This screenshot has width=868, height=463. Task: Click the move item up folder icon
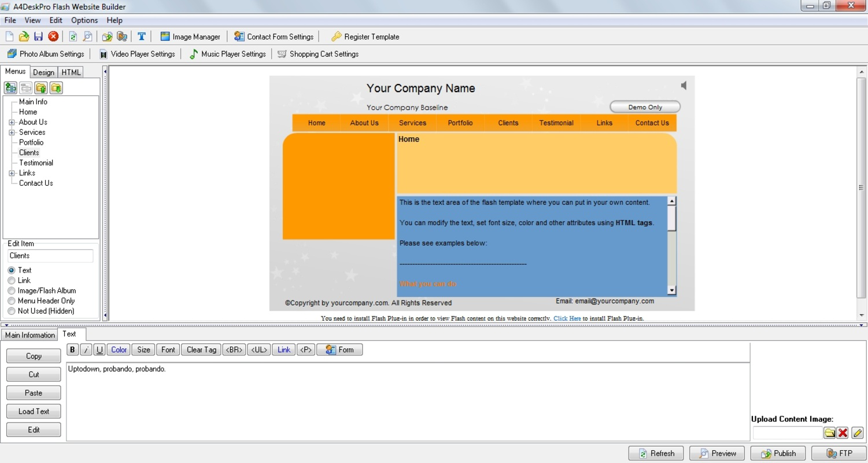(40, 88)
